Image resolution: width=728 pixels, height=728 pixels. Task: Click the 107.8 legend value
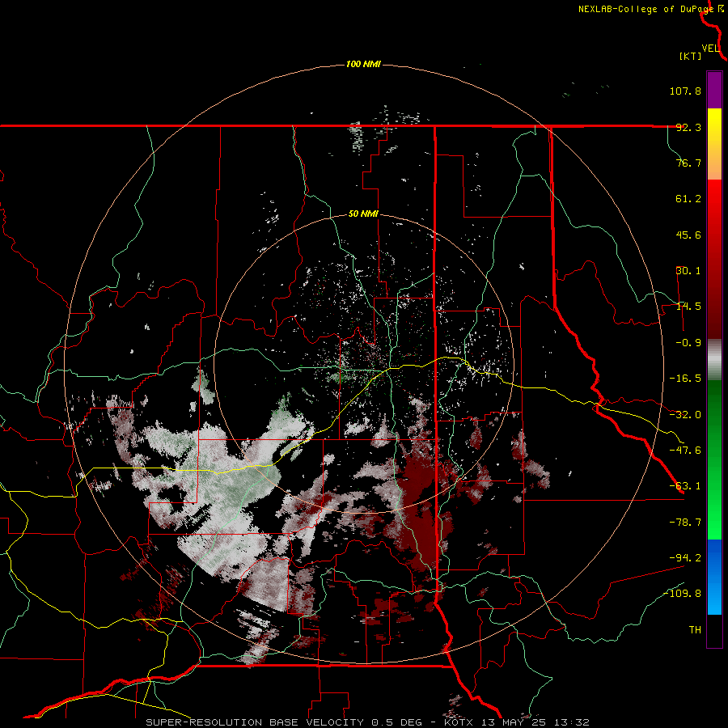click(685, 91)
